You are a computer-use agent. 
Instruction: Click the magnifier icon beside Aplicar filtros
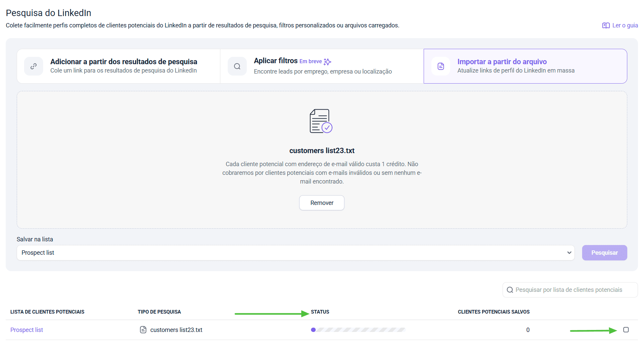(x=237, y=66)
